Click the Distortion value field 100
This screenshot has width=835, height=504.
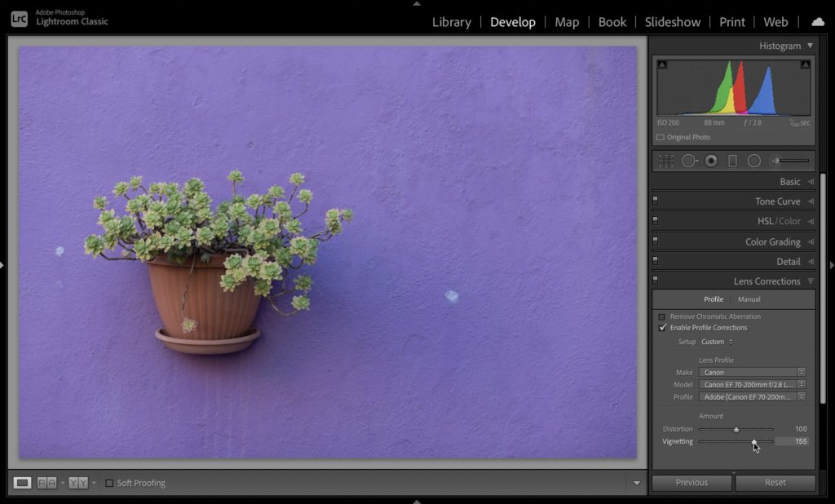[801, 429]
